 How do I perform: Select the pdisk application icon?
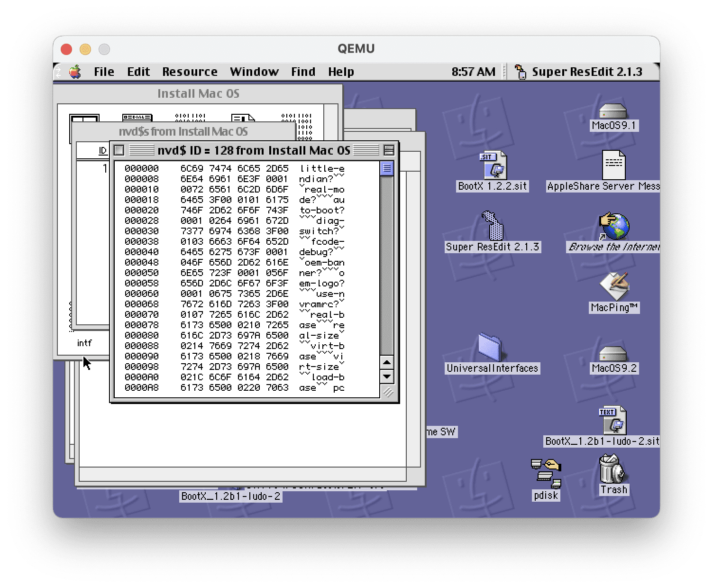tap(546, 473)
